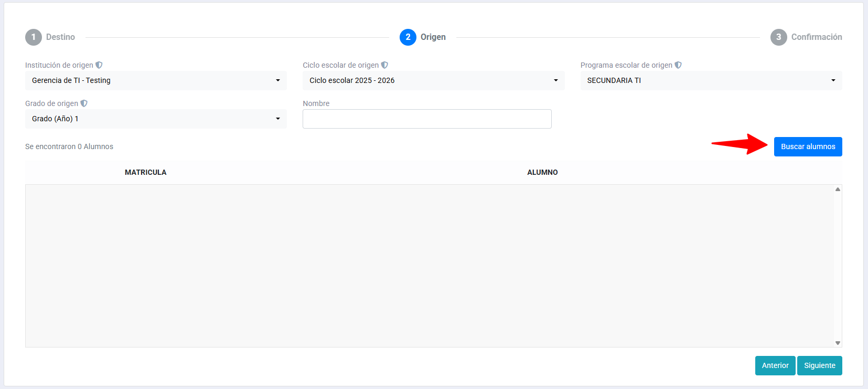The height and width of the screenshot is (389, 868).
Task: Select the Confirmación step label
Action: 816,37
